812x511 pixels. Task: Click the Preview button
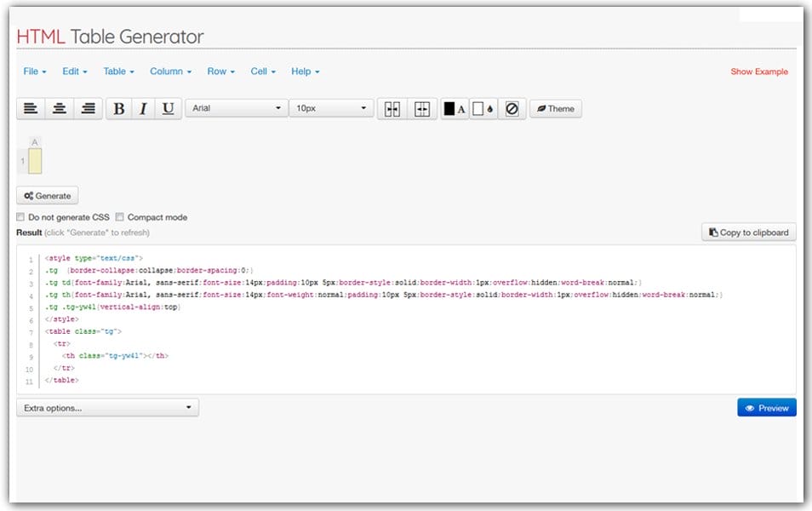(x=765, y=407)
